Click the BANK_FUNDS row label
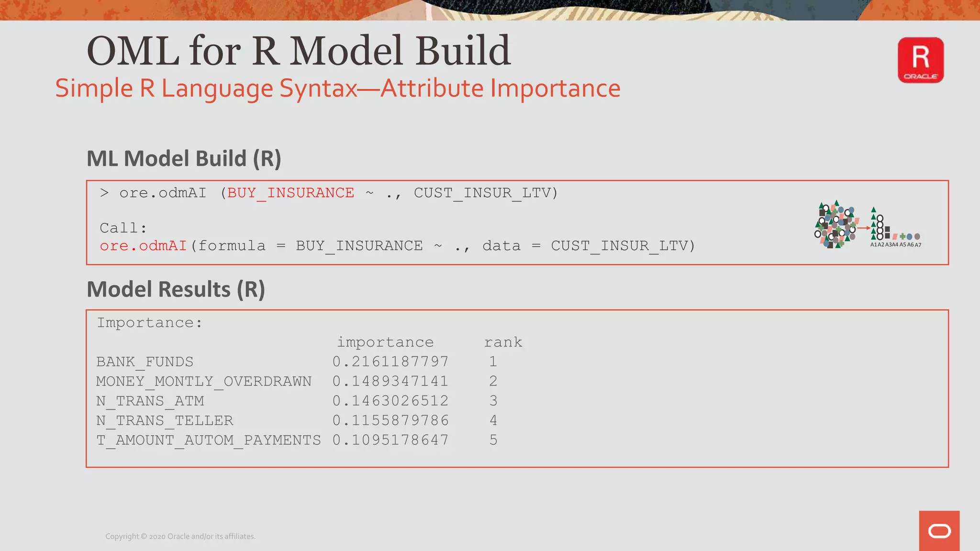 tap(145, 362)
